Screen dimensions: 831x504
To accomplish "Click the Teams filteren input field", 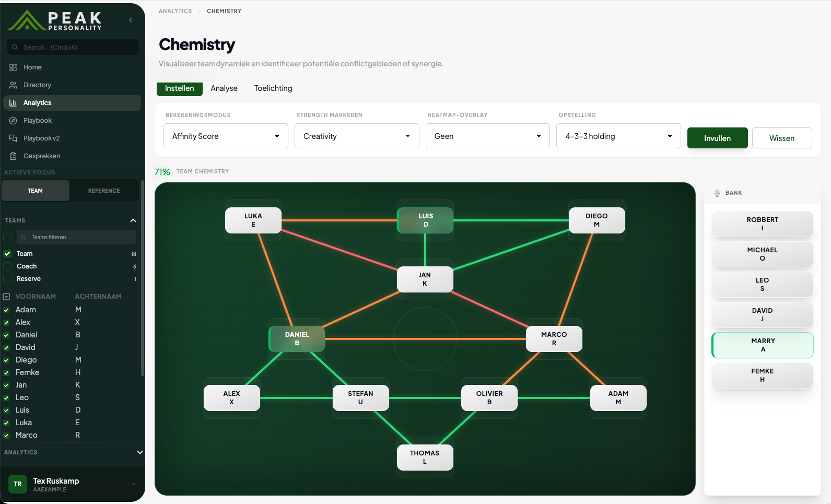I will [x=76, y=237].
